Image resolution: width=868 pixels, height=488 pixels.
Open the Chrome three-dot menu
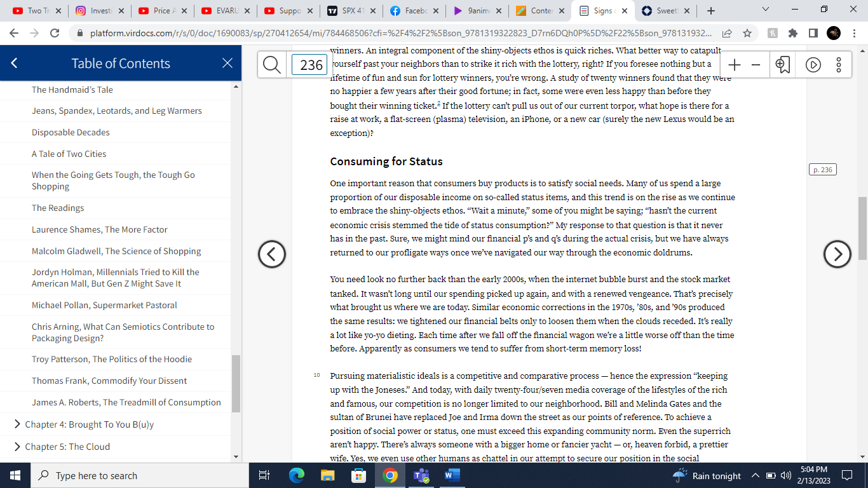click(855, 33)
